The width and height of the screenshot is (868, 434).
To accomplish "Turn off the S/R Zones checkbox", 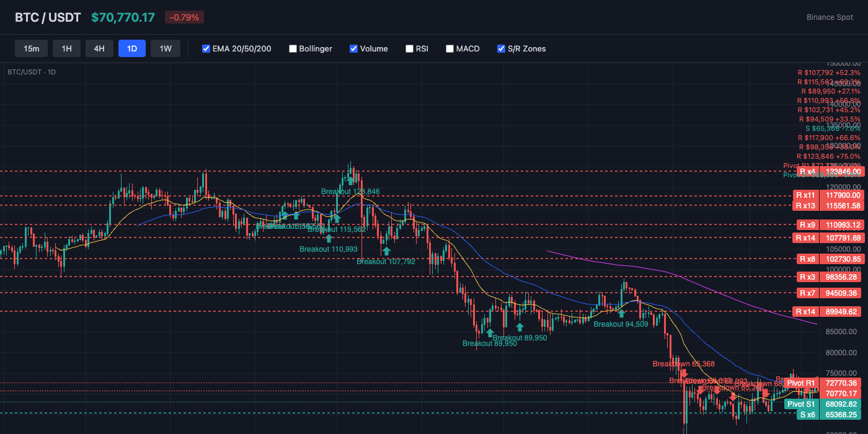I will pos(501,48).
